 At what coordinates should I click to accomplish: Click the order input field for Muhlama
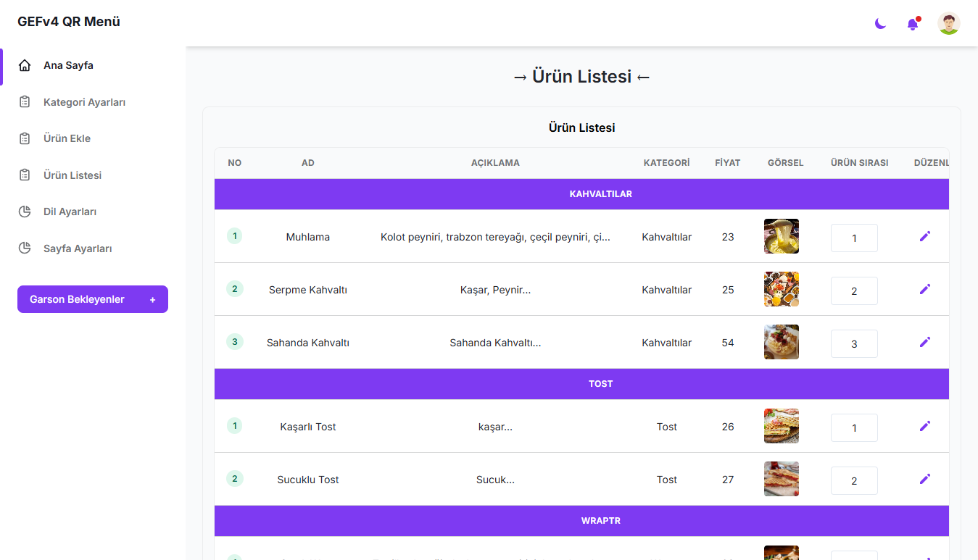tap(854, 238)
